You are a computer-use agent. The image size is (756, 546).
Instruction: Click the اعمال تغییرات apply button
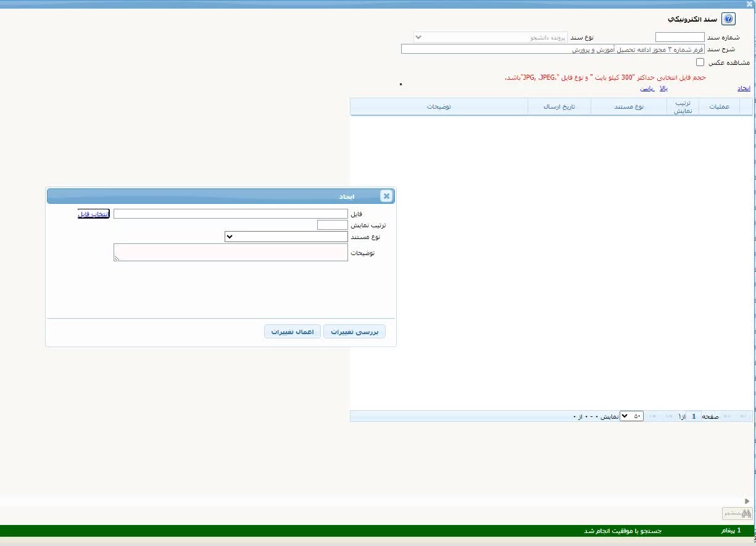tap(293, 332)
